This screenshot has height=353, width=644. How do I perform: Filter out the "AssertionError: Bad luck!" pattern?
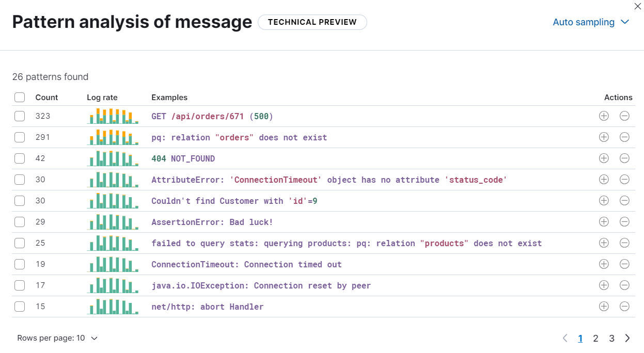click(x=624, y=221)
